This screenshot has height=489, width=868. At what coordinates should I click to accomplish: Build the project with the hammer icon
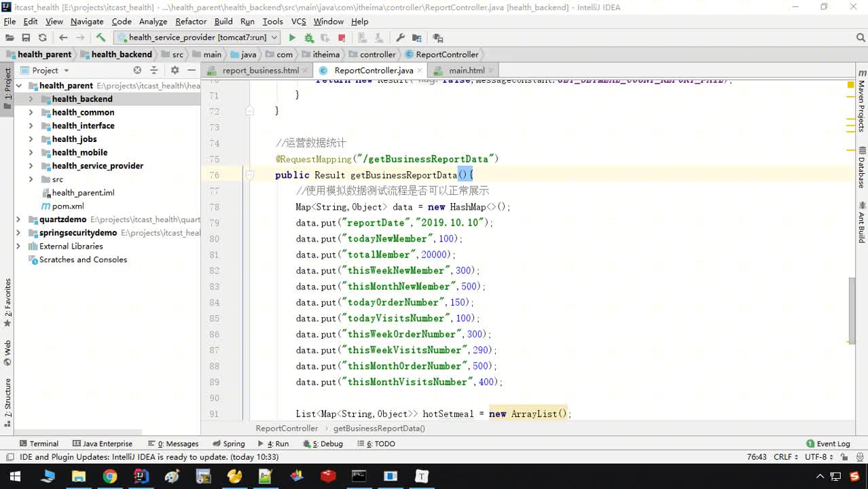point(101,38)
